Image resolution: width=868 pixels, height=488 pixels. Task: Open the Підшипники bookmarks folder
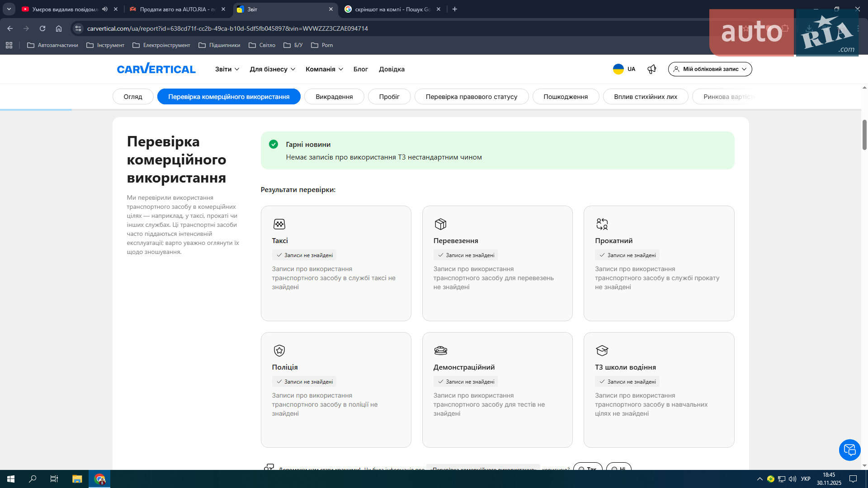click(x=219, y=45)
